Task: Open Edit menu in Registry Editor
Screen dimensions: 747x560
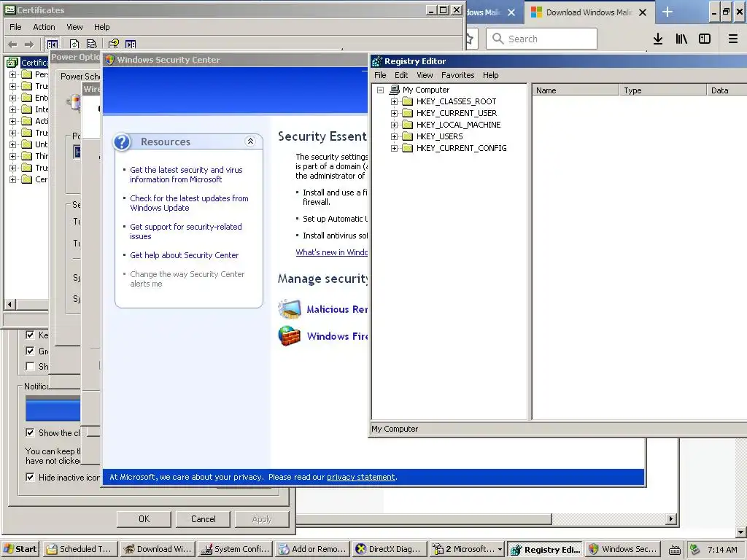Action: [401, 75]
